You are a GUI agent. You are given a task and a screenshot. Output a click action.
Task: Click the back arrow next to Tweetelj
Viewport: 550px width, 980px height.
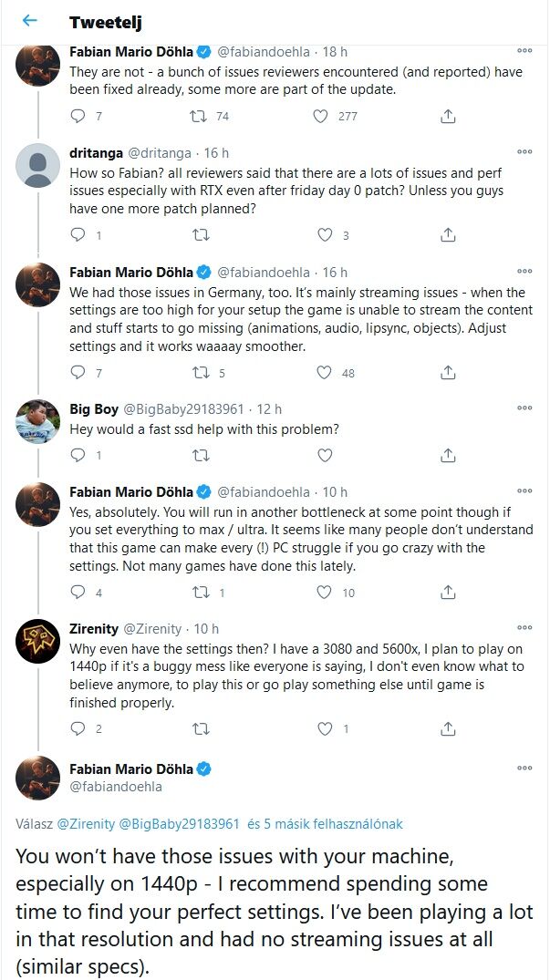click(30, 20)
